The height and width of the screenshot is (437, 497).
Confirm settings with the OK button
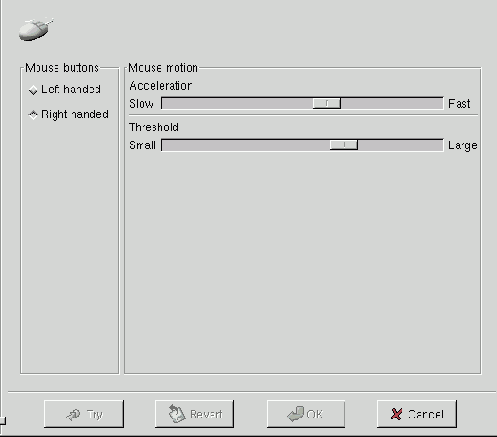pyautogui.click(x=306, y=414)
